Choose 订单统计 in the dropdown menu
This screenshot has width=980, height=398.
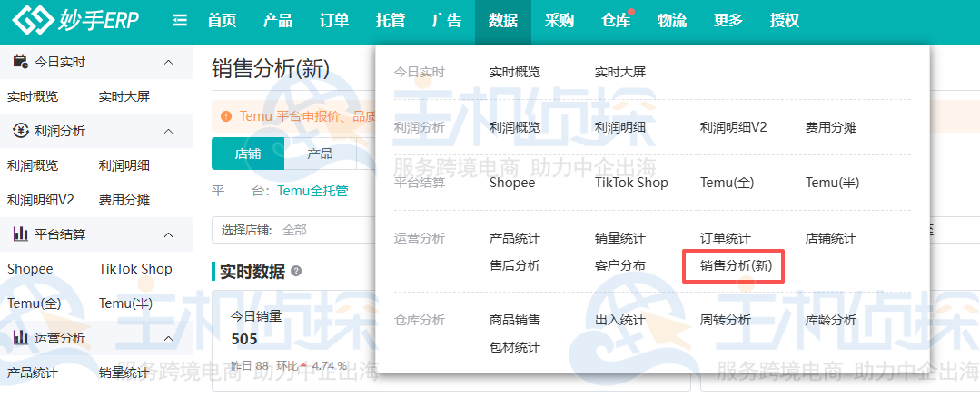726,238
